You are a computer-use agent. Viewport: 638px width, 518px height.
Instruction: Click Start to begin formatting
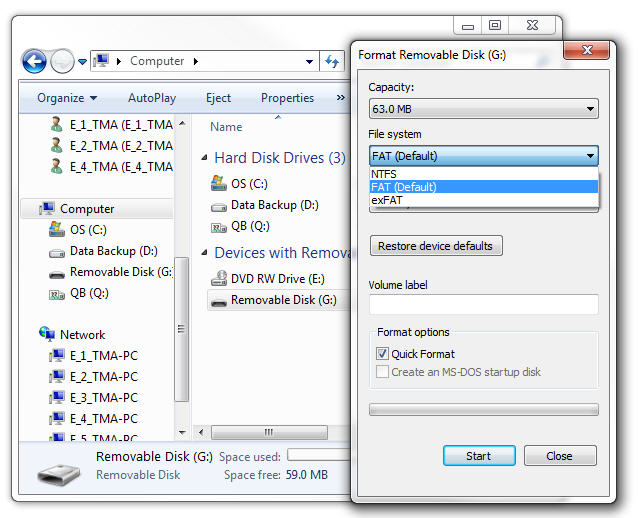coord(479,456)
